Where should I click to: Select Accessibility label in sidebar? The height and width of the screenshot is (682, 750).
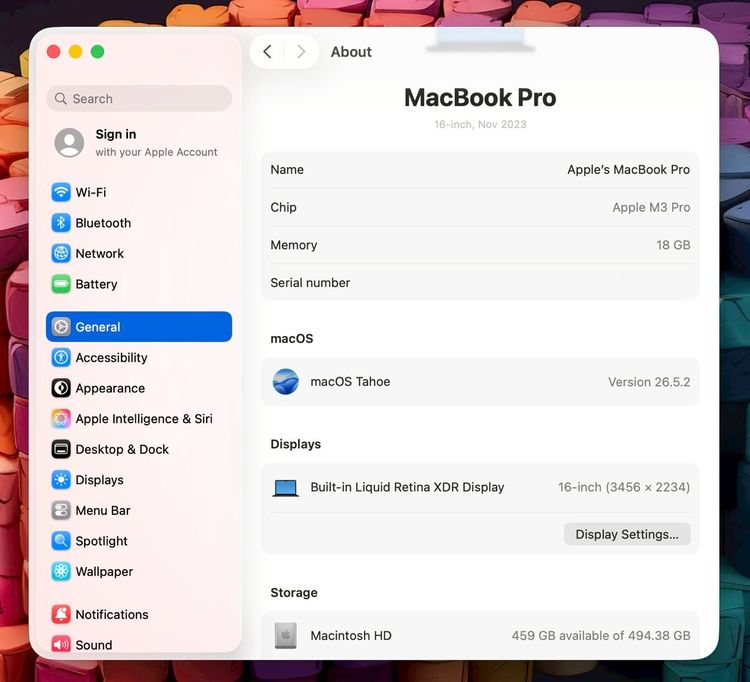pyautogui.click(x=111, y=358)
